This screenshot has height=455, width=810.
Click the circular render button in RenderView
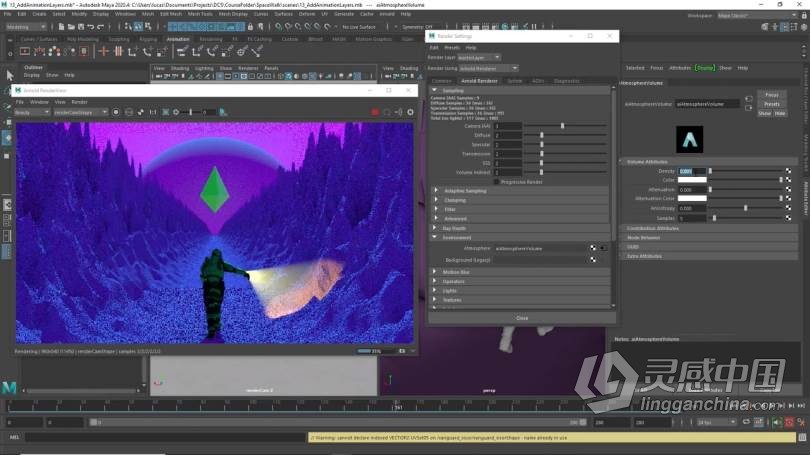coord(116,112)
